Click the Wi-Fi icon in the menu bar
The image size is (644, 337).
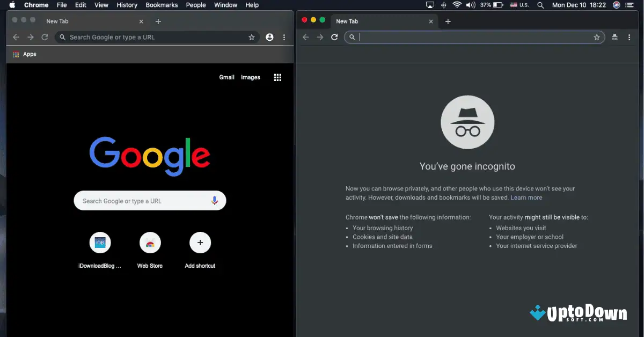457,5
